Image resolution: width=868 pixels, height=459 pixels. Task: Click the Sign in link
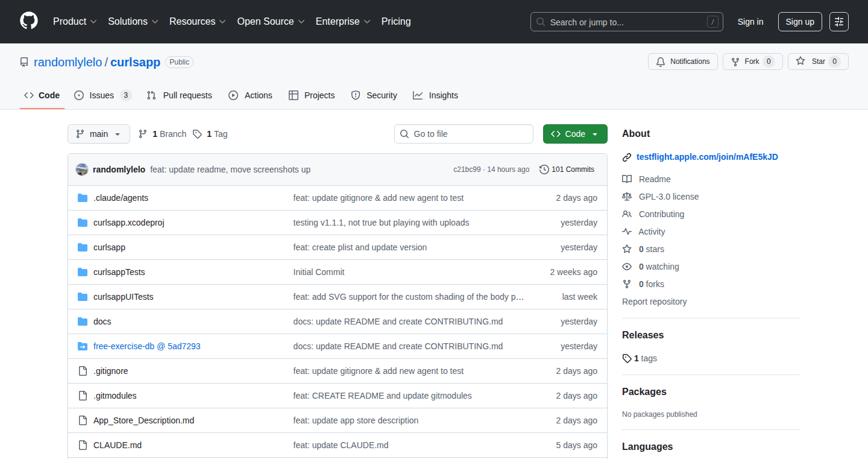[x=750, y=22]
